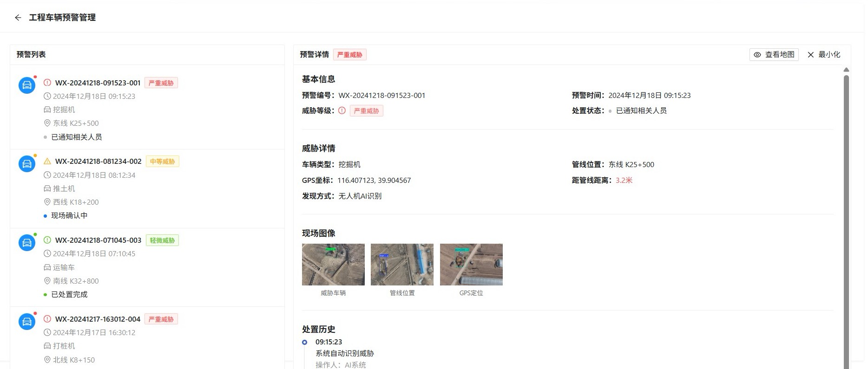Click 预警时间 value 2024年12月18日 09:15:23 in details
The image size is (868, 369).
click(x=650, y=95)
